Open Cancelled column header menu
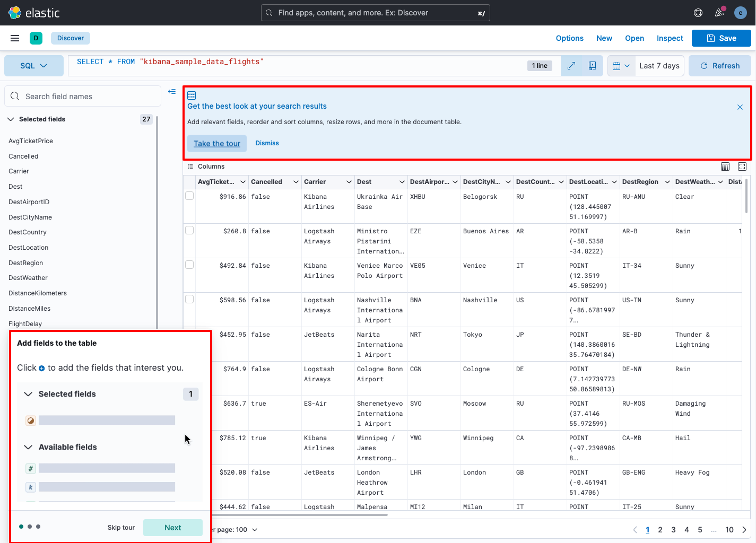This screenshot has width=756, height=543. coord(296,182)
